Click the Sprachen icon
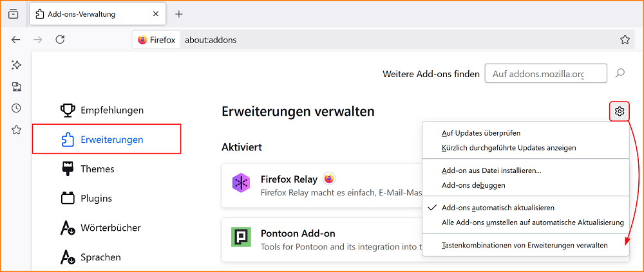This screenshot has height=272, width=644. click(68, 257)
